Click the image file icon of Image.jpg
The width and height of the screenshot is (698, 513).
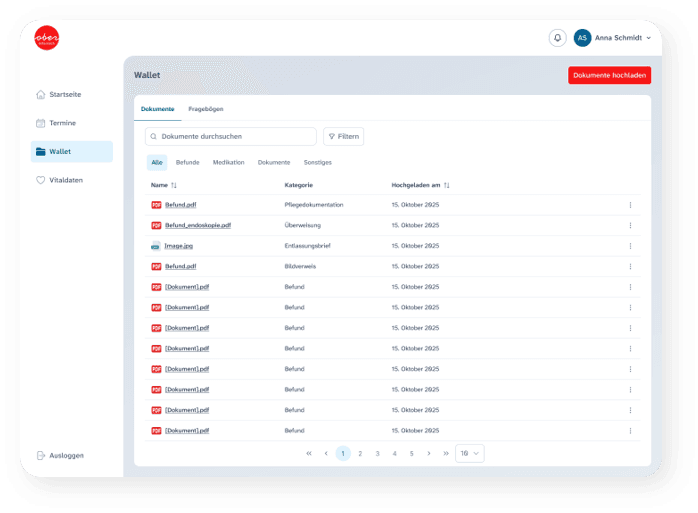155,246
